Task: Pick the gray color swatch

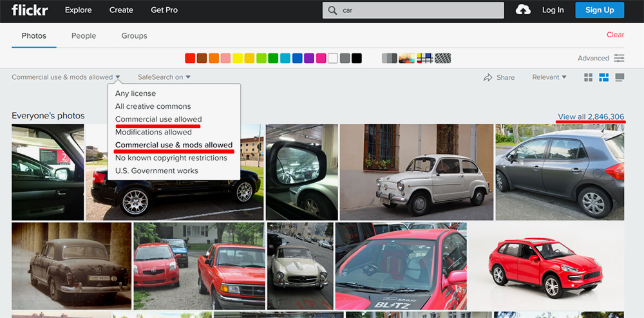Action: point(345,59)
